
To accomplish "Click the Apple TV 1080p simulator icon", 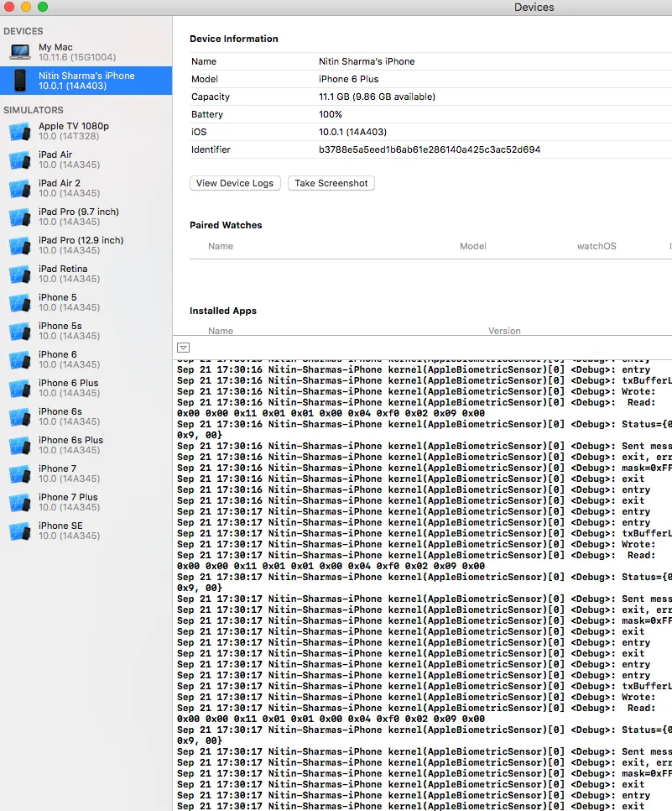I will 20,131.
